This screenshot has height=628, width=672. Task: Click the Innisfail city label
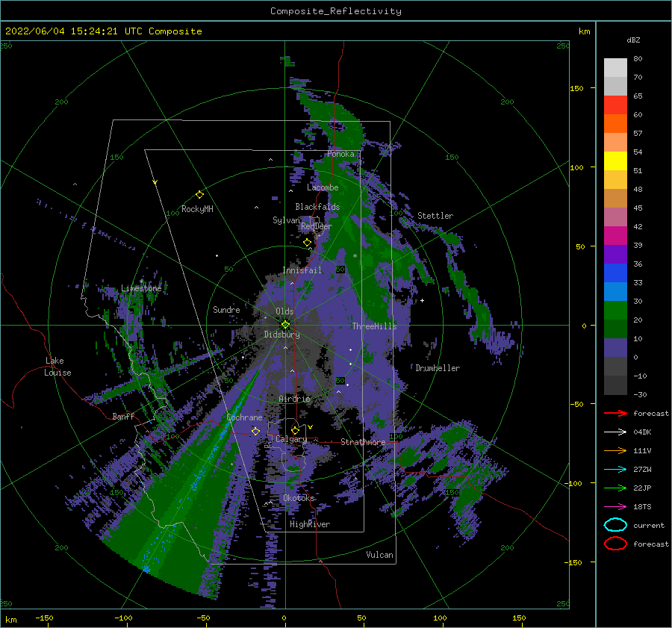pyautogui.click(x=302, y=270)
